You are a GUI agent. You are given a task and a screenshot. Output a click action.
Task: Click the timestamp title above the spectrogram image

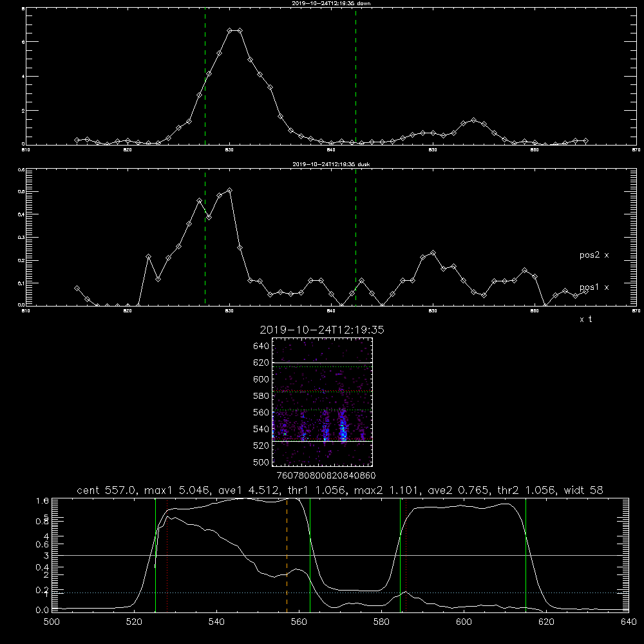322,330
